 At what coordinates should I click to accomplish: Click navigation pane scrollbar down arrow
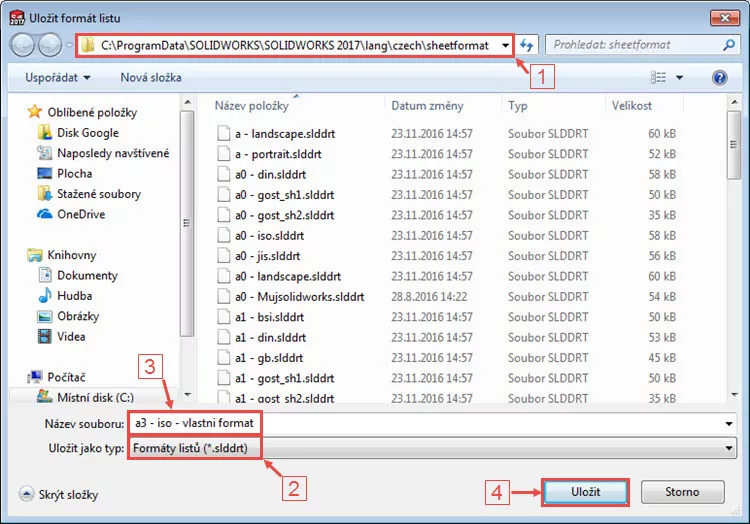pyautogui.click(x=188, y=395)
